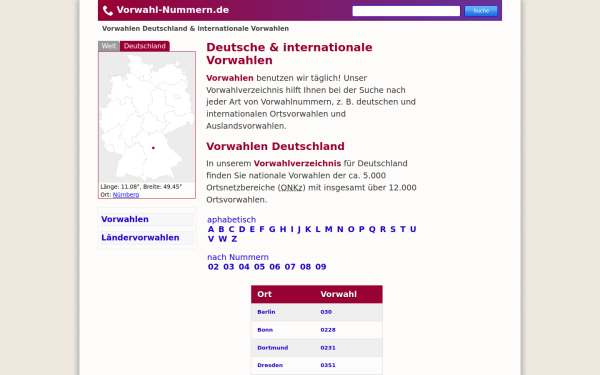Open alphabetical index letter E
This screenshot has height=375, width=600.
coord(252,229)
